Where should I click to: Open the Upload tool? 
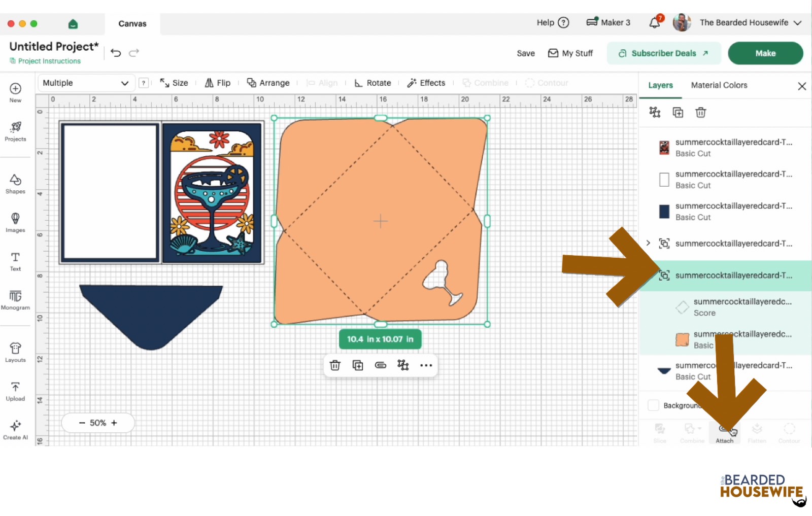(x=15, y=391)
